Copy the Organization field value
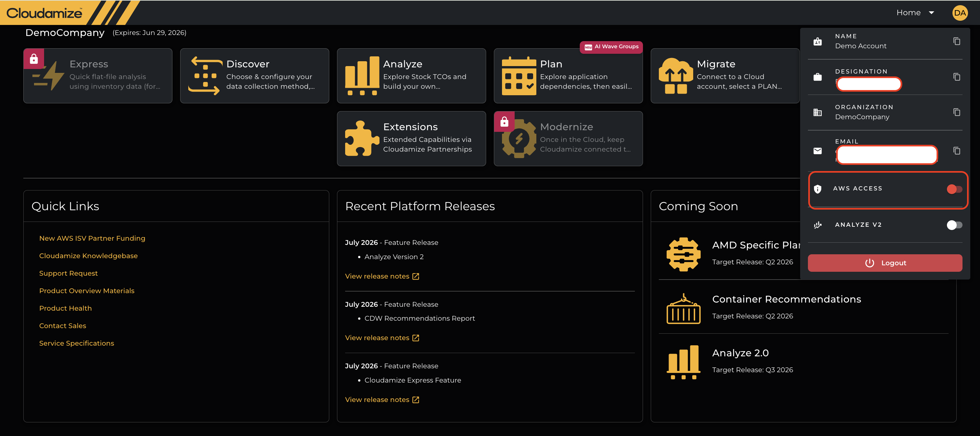 coord(956,112)
